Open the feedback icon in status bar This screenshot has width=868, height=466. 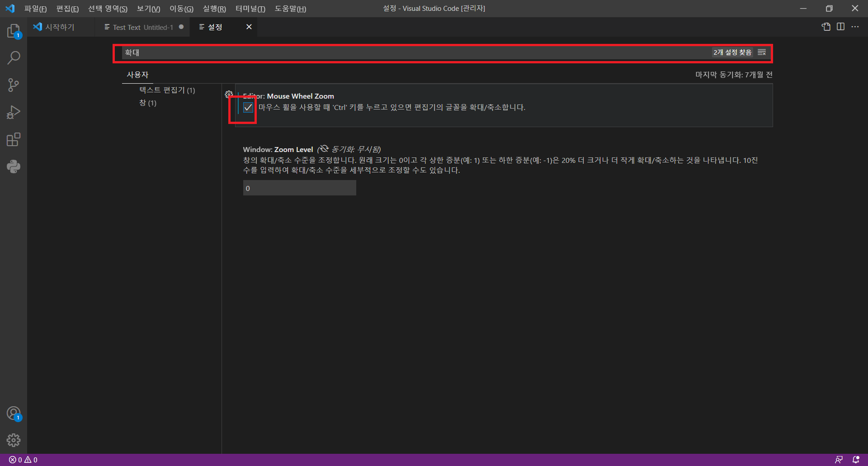click(839, 460)
